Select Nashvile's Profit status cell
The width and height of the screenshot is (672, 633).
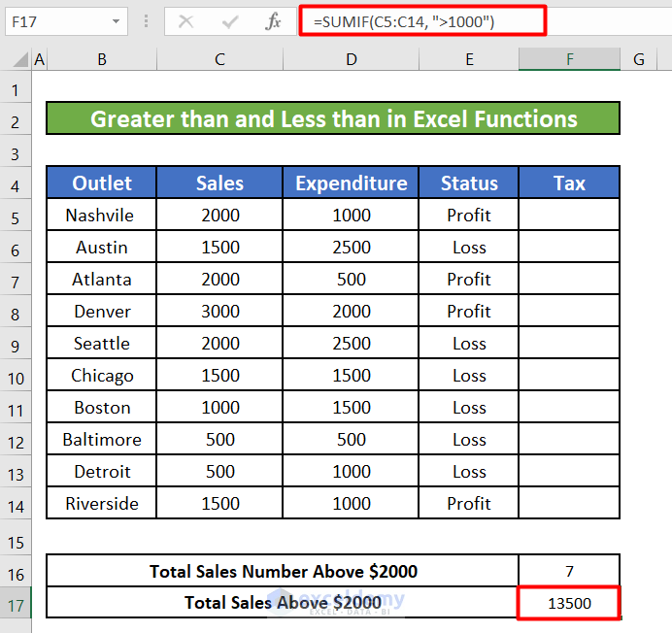point(469,215)
